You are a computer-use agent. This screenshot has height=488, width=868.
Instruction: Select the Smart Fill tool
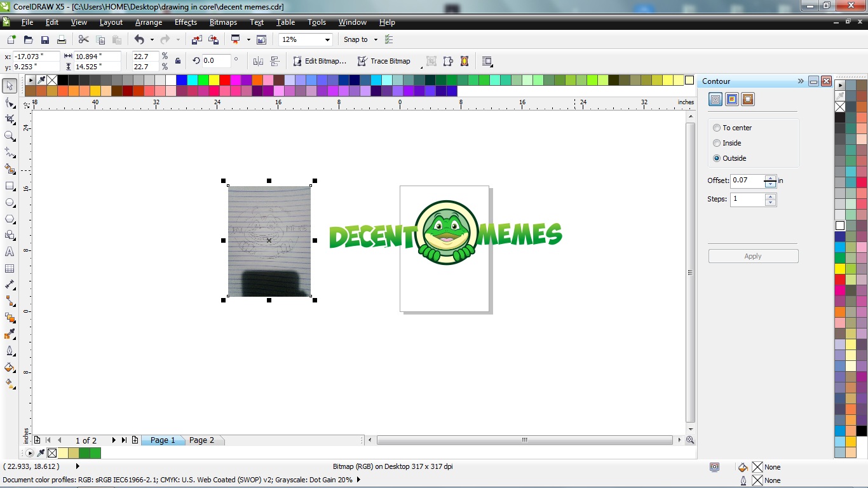click(10, 169)
